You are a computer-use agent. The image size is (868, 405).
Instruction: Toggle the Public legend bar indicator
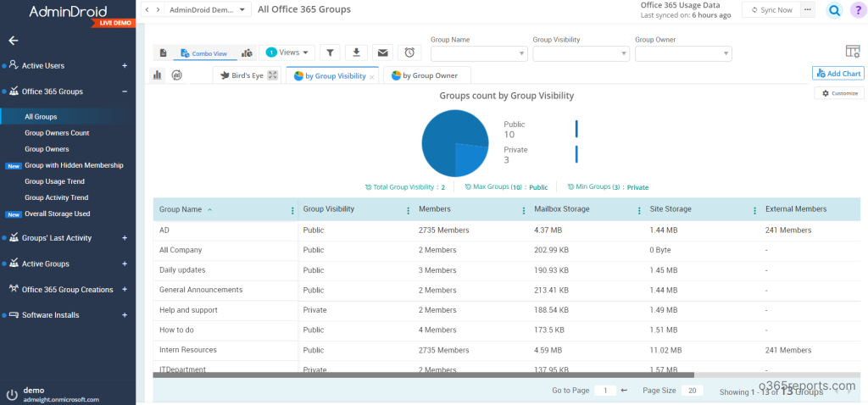tap(576, 128)
